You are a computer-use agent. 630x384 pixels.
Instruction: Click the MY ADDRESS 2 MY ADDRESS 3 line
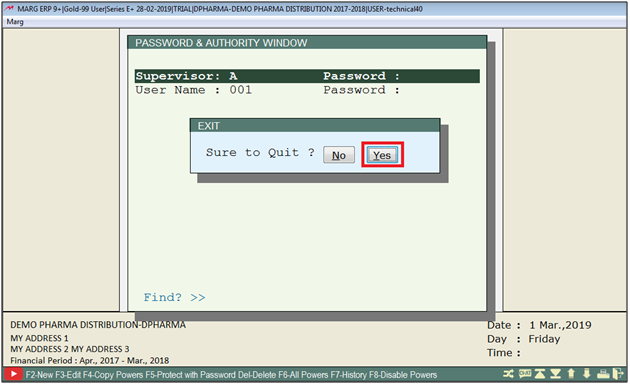[70, 349]
